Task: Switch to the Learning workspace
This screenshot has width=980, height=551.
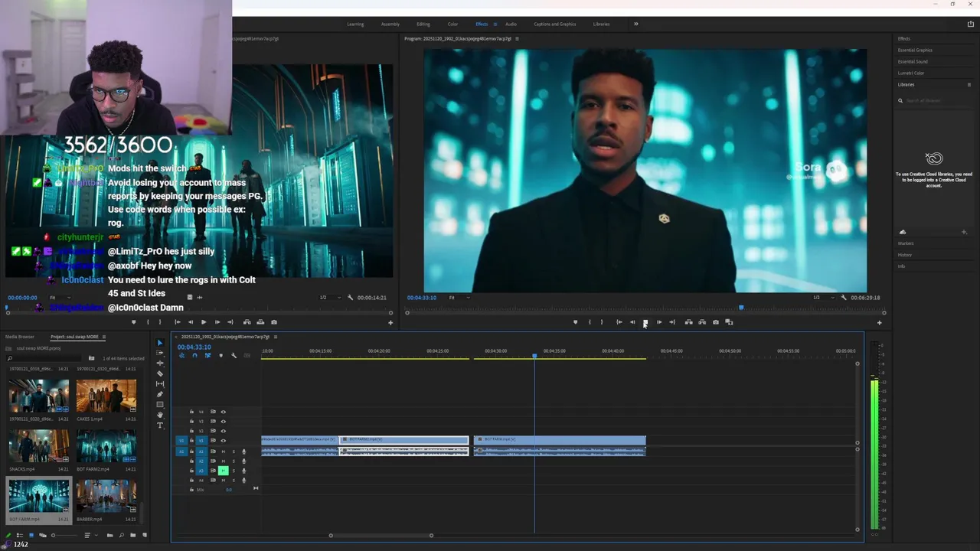Action: coord(355,24)
